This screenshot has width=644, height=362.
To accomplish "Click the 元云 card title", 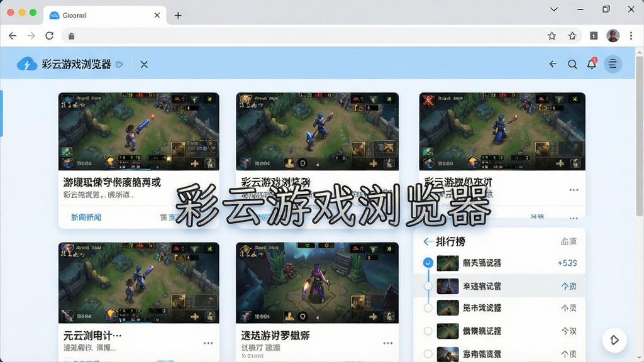I will click(92, 336).
